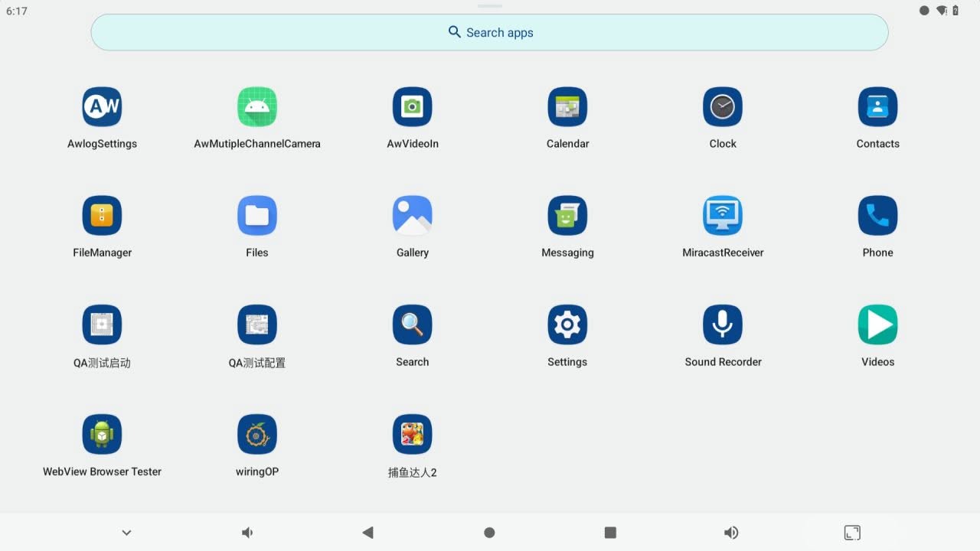Tap the Back navigation triangle
The image size is (980, 551).
pos(367,533)
